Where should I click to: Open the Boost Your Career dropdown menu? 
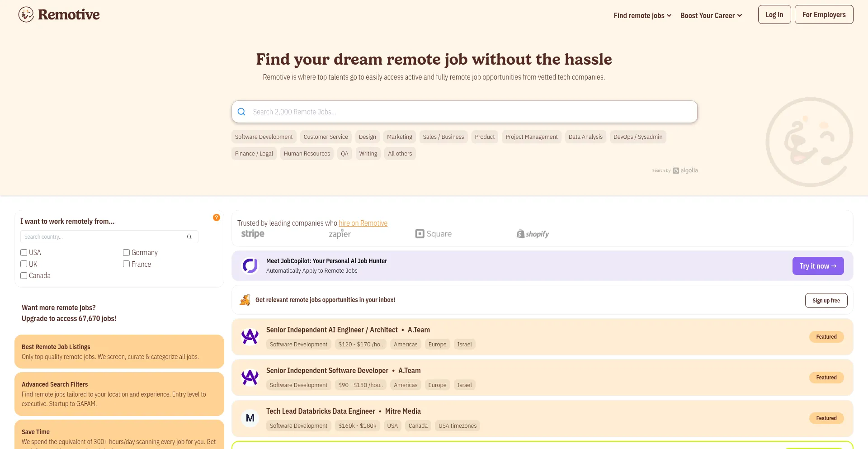711,15
